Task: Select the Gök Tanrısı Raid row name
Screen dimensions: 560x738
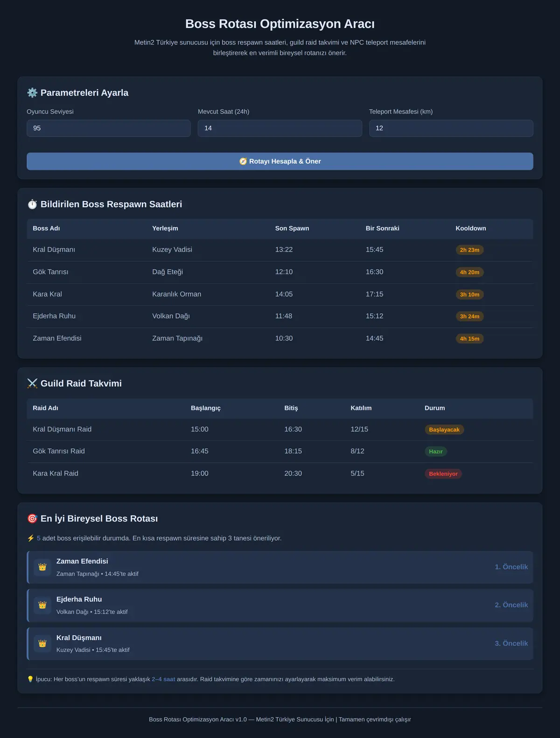Action: tap(59, 451)
